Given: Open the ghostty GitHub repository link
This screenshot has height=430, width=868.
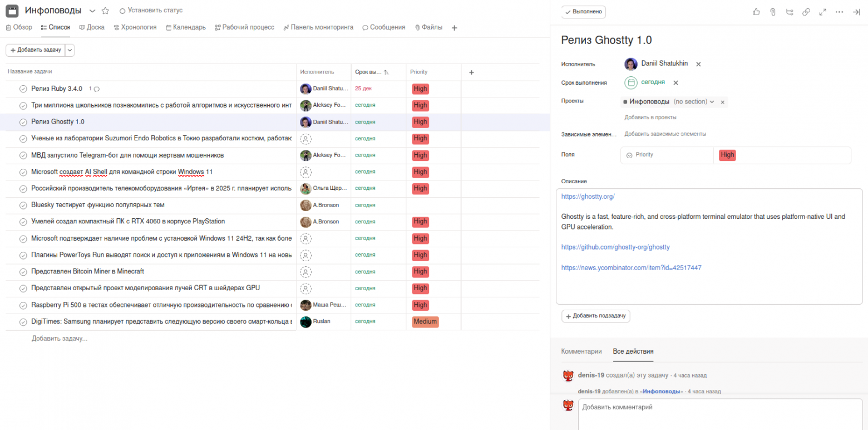Looking at the screenshot, I should point(615,247).
